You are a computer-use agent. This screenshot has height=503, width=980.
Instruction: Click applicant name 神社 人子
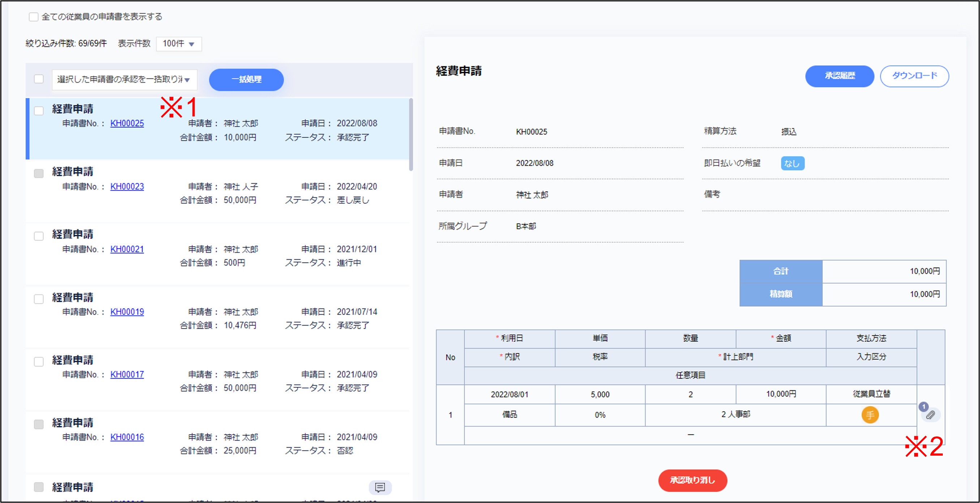click(241, 187)
